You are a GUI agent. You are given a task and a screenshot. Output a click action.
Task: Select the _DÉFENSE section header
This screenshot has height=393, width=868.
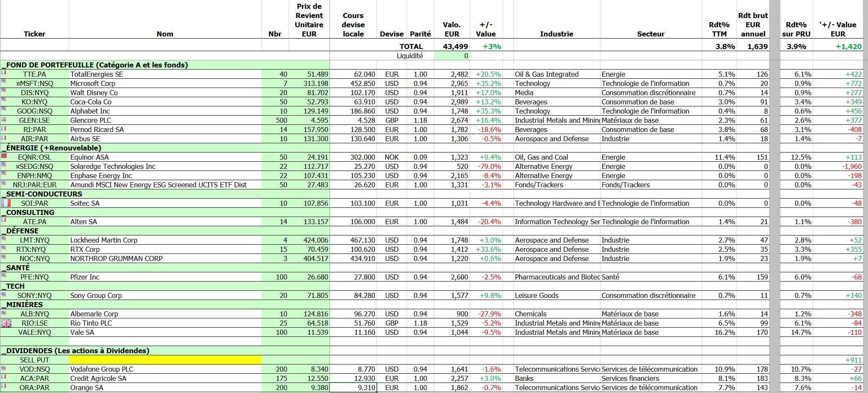[165, 231]
